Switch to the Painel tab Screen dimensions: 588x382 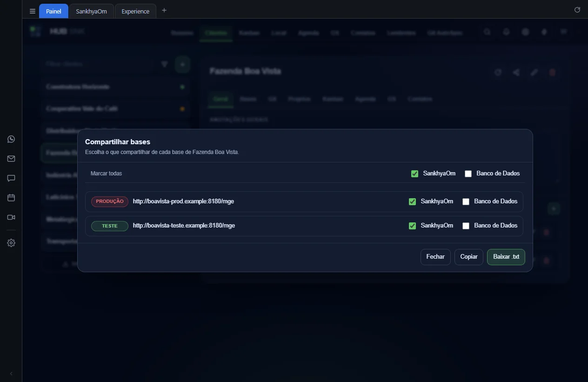click(x=53, y=11)
